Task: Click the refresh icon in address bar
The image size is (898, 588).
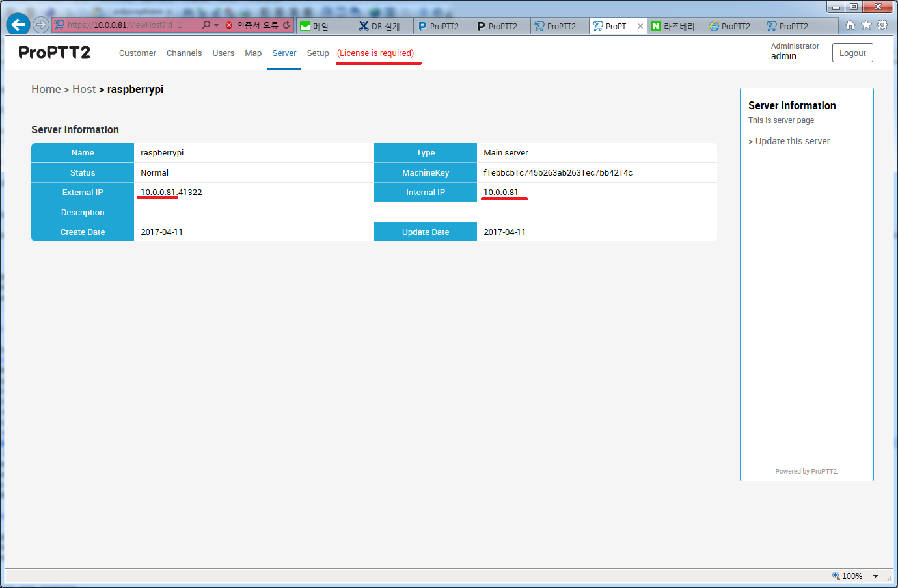Action: tap(286, 25)
